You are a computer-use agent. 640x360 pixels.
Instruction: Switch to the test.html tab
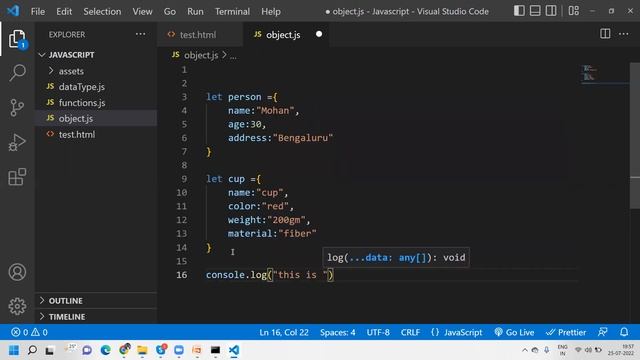200,35
